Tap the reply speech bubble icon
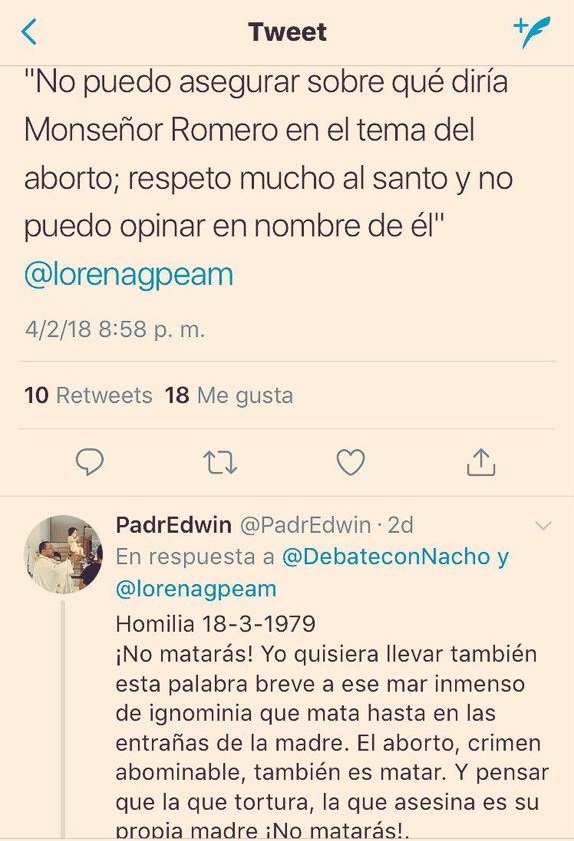This screenshot has width=574, height=841. point(90,462)
